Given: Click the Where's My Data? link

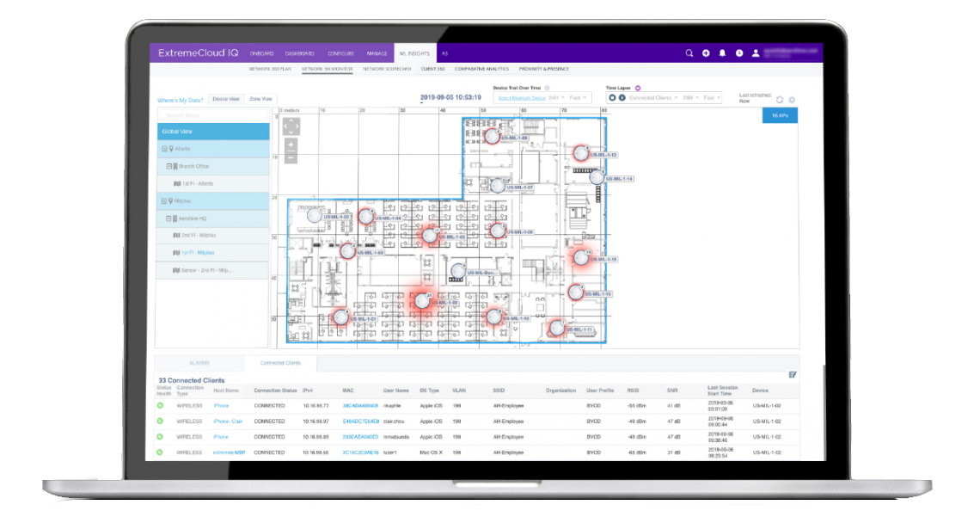Looking at the screenshot, I should pos(180,100).
